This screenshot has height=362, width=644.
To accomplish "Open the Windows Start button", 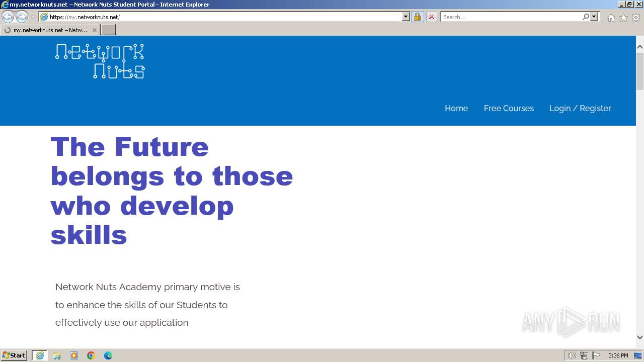I will click(14, 355).
